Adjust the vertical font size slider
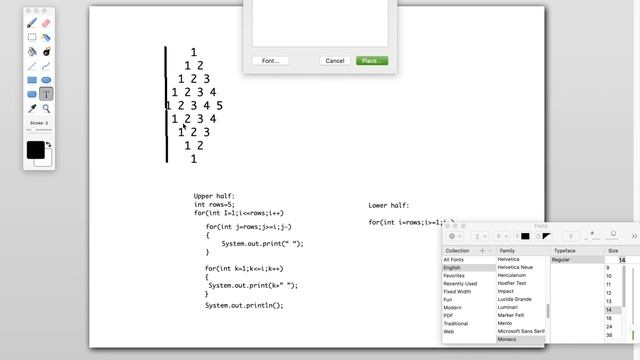The height and width of the screenshot is (360, 640). coord(633,304)
